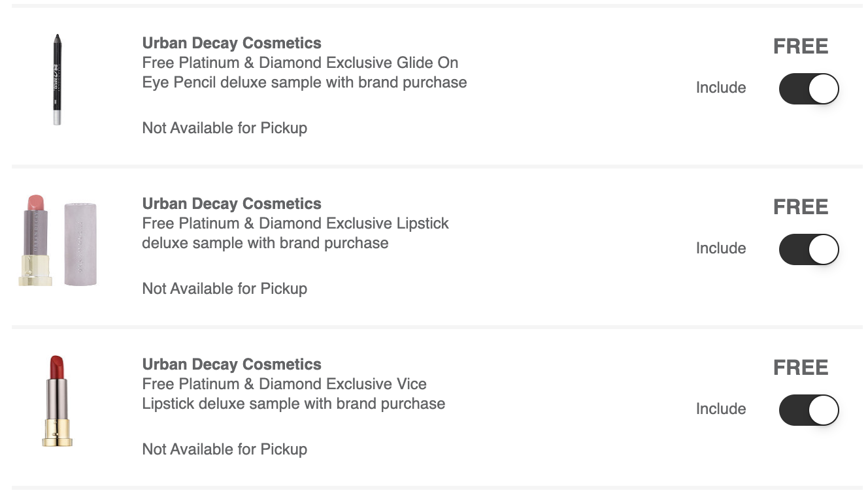868x495 pixels.
Task: Open the eye pencil product image
Action: coord(58,80)
